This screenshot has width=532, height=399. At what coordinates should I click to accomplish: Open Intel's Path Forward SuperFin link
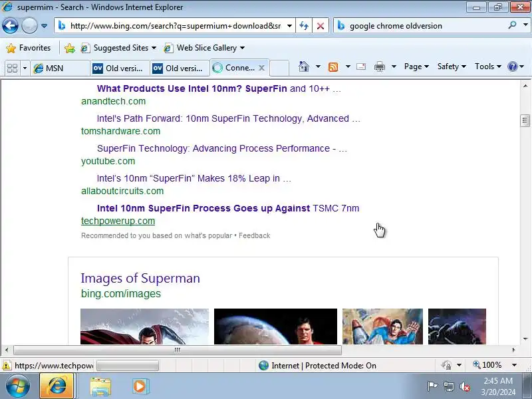(x=228, y=118)
